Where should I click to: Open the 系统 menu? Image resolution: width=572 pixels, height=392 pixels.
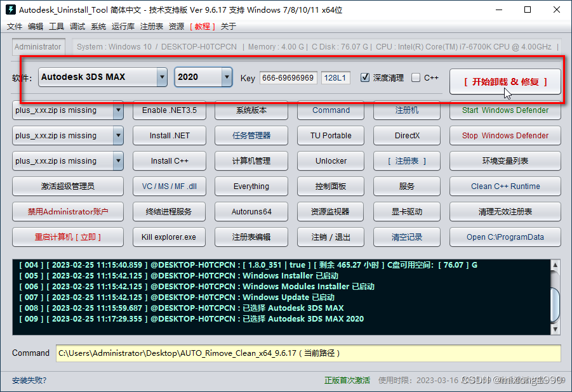[98, 26]
